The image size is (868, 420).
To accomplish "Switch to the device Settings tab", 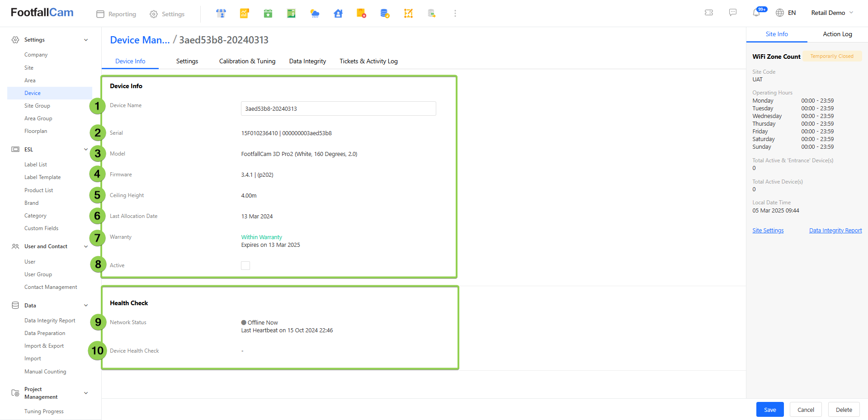I will (x=187, y=61).
